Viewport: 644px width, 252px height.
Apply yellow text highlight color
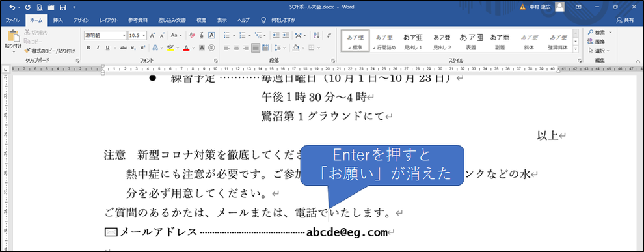tap(171, 48)
